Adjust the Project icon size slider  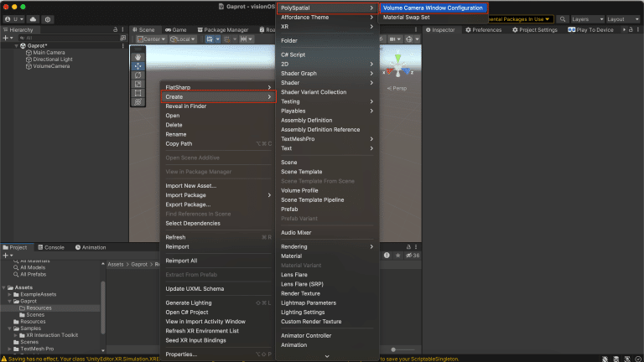402,349
